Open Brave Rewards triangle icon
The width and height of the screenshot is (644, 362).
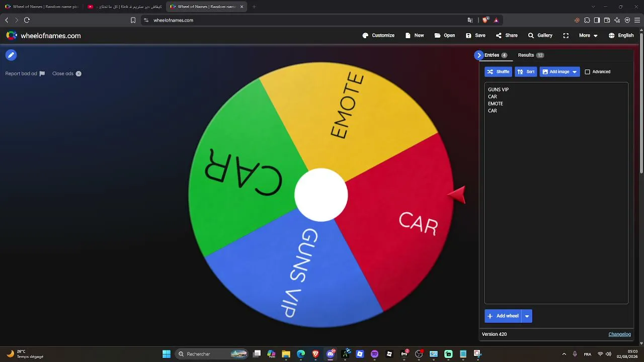point(496,20)
